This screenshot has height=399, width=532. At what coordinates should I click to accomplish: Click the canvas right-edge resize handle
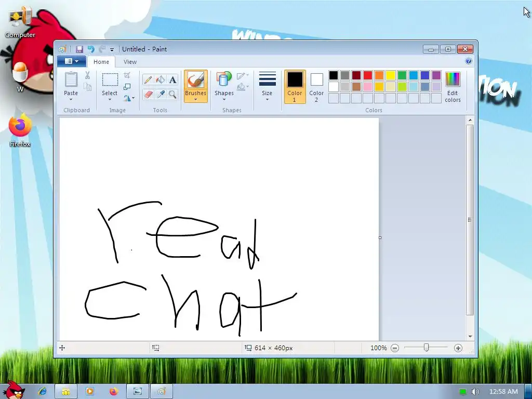click(x=380, y=237)
